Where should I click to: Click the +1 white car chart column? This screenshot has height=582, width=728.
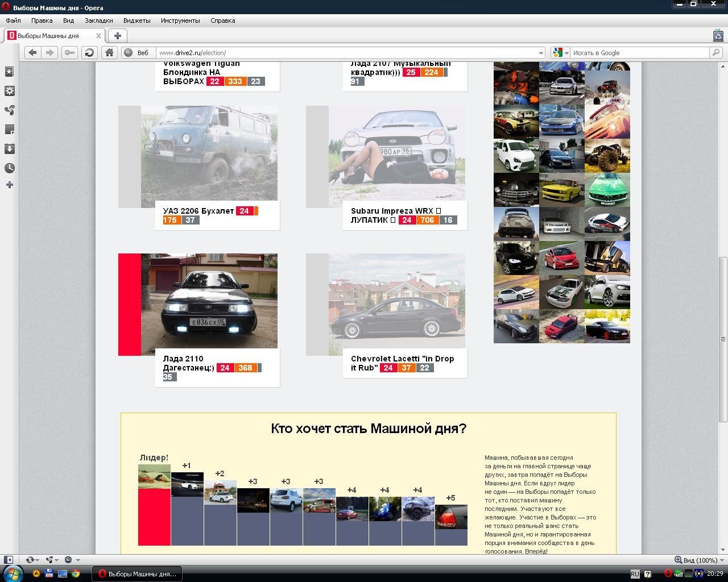click(x=187, y=509)
